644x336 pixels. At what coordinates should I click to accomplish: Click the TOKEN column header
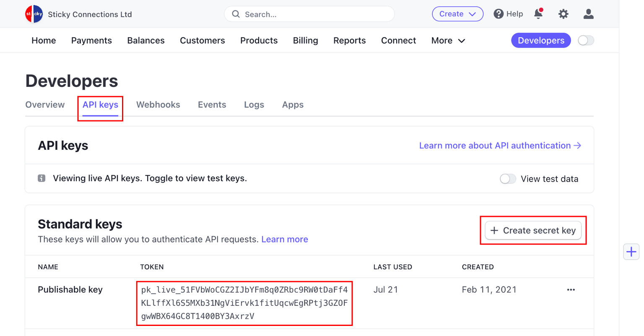coord(152,267)
